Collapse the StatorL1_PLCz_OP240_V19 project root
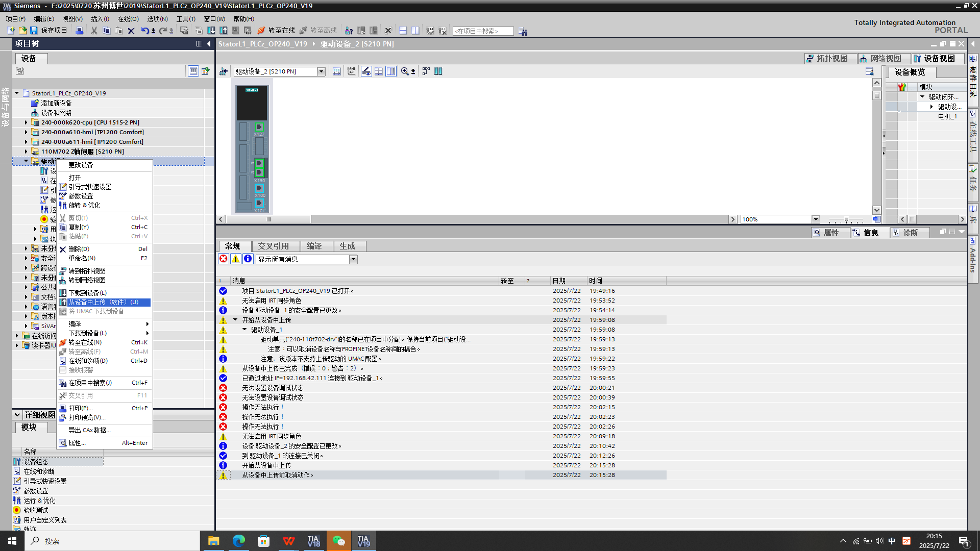980x551 pixels. 17,93
